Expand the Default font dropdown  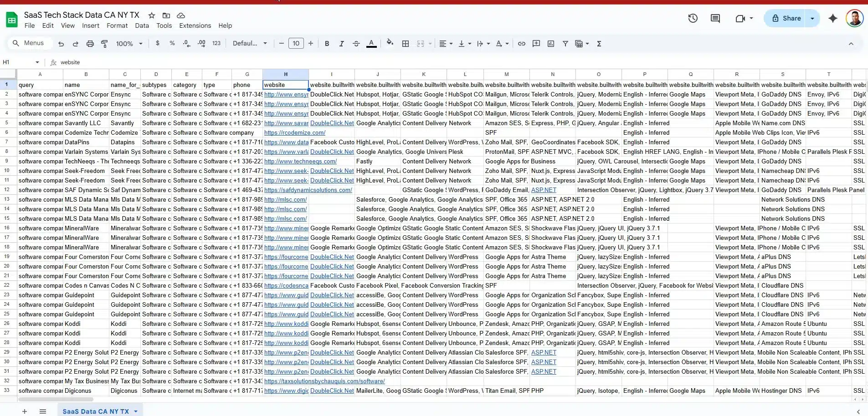point(250,44)
